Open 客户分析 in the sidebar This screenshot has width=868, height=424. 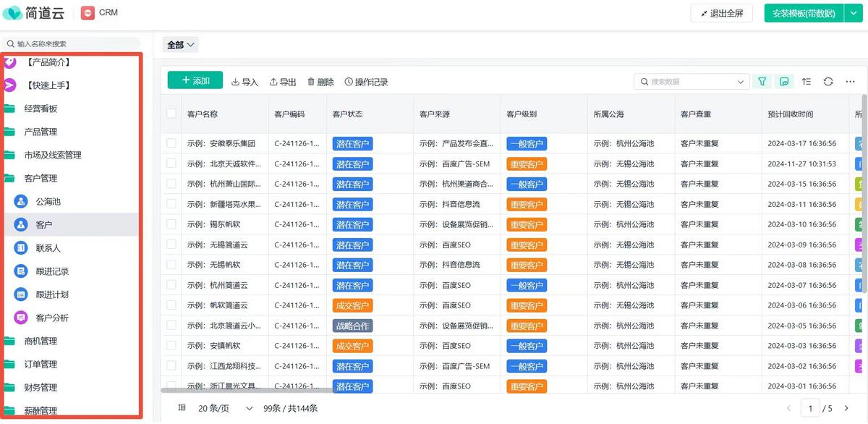(52, 318)
